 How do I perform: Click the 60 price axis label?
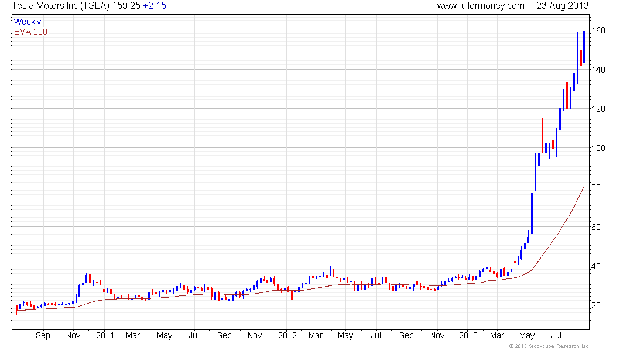595,227
